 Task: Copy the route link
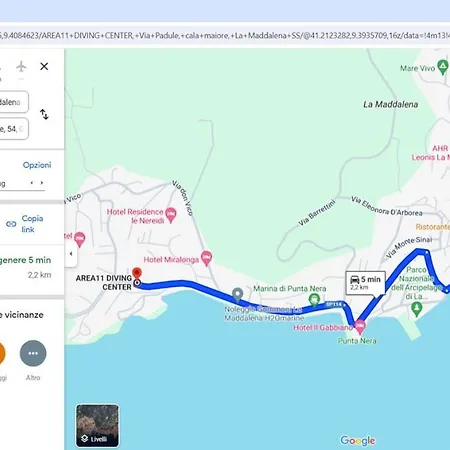click(25, 224)
